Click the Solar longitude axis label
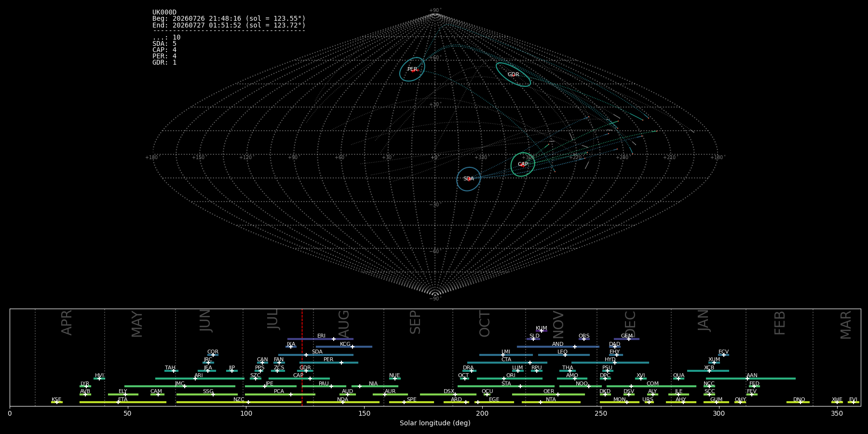868x434 pixels. pyautogui.click(x=435, y=423)
